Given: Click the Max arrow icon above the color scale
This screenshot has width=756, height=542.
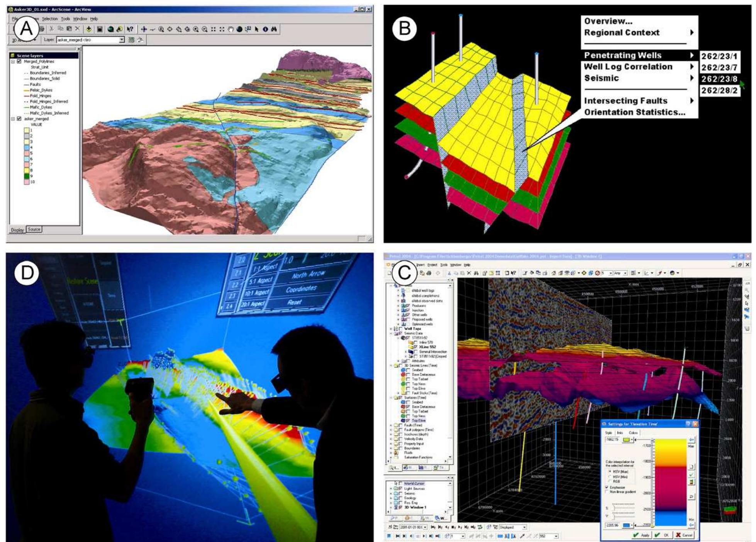Looking at the screenshot, I should [x=691, y=440].
